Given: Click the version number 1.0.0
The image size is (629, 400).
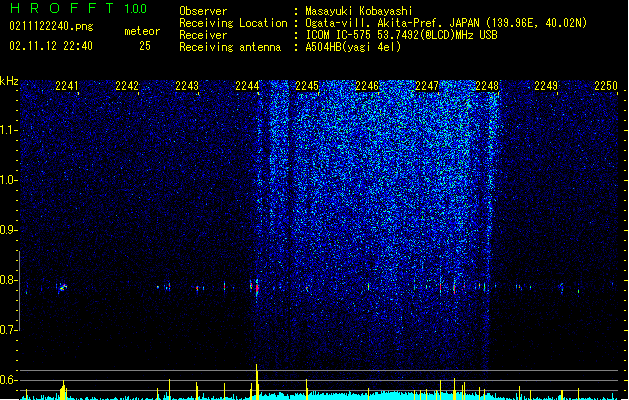Looking at the screenshot, I should (136, 9).
